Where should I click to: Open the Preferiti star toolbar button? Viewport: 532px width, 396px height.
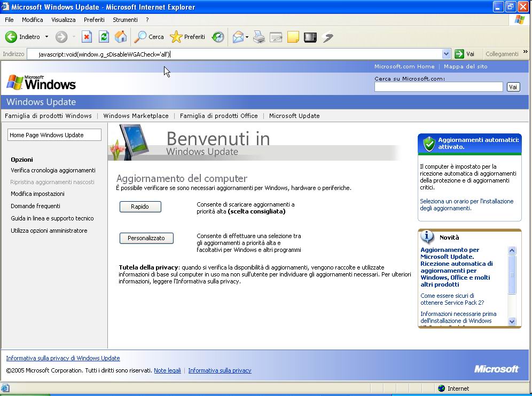point(187,37)
